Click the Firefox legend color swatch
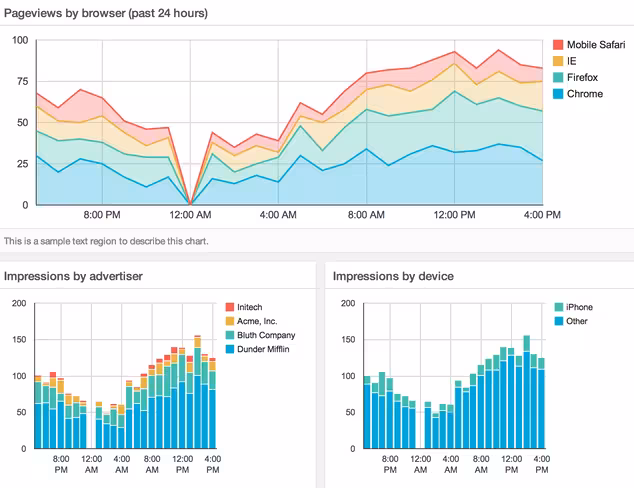 click(x=558, y=78)
